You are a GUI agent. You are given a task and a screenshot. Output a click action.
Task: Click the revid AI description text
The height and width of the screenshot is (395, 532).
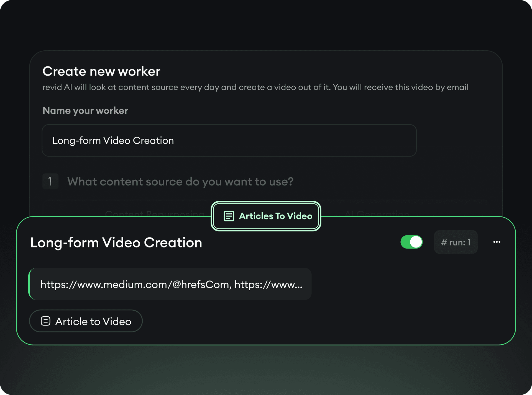[255, 87]
